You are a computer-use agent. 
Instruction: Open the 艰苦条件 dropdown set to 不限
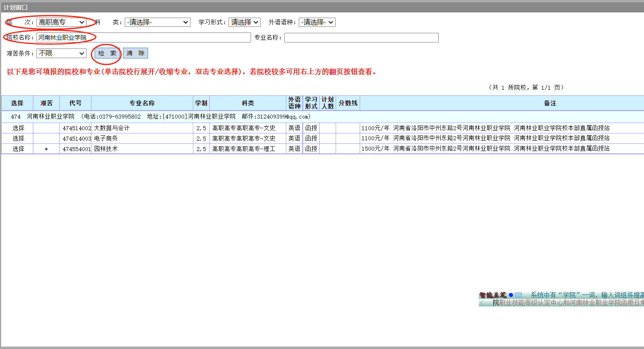[x=61, y=53]
